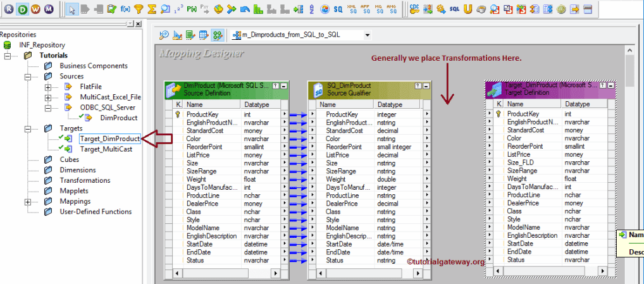Select the ProductKey row in Target_DimProduct
Image resolution: width=644 pixels, height=284 pixels.
(523, 114)
